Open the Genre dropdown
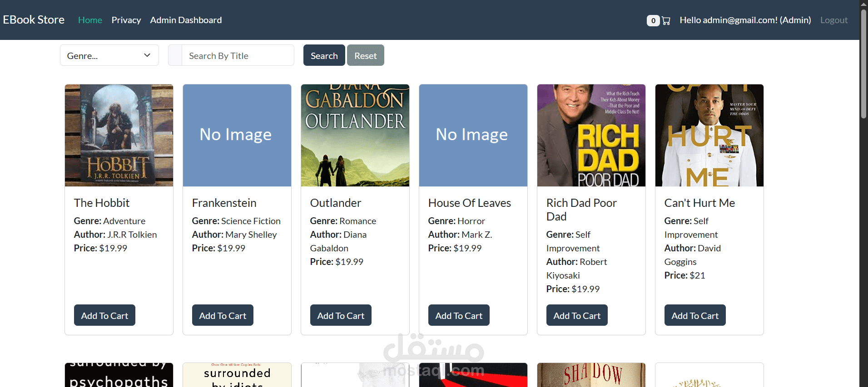Screen dimensions: 868x387 point(109,55)
